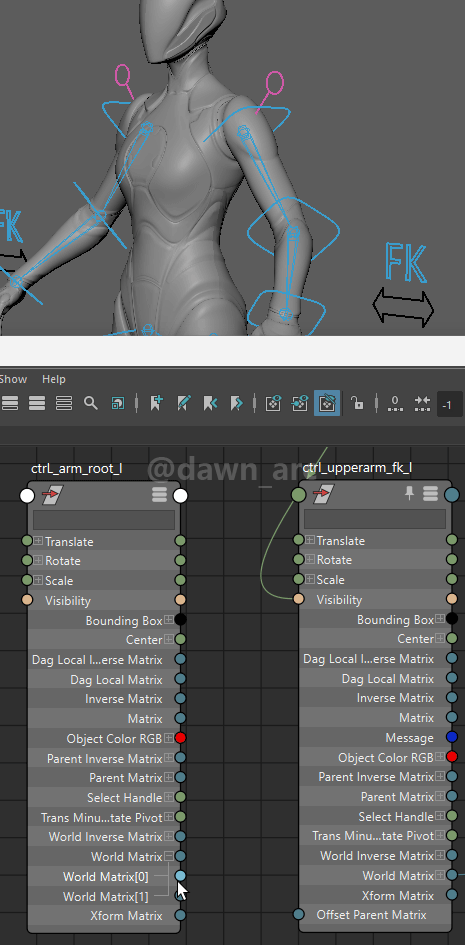The height and width of the screenshot is (945, 465).
Task: Click Rotate output port on ctrl_upperarm_fk_l
Action: tap(452, 559)
